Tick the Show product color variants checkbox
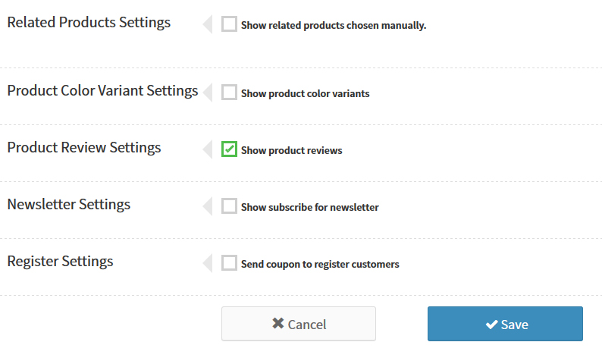602x364 pixels. [229, 93]
